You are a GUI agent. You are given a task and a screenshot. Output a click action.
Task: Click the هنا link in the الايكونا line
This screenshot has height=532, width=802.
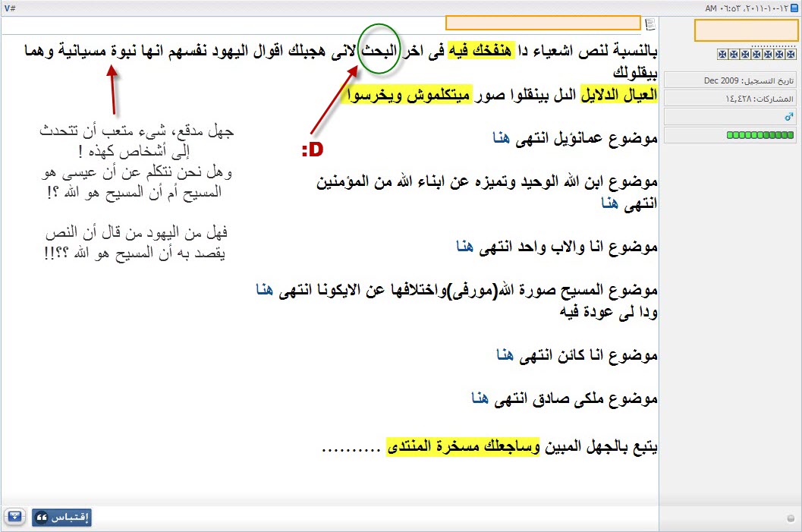coord(264,290)
